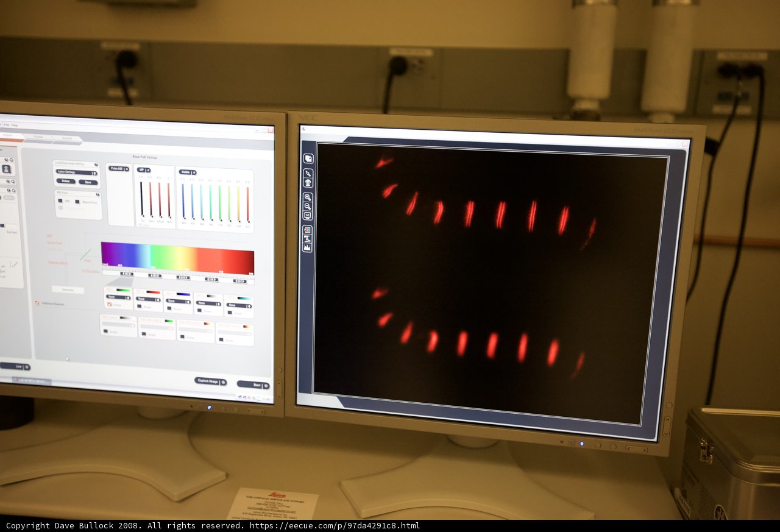Click the Capture Image button
Viewport: 780px width, 532px height.
click(x=210, y=381)
